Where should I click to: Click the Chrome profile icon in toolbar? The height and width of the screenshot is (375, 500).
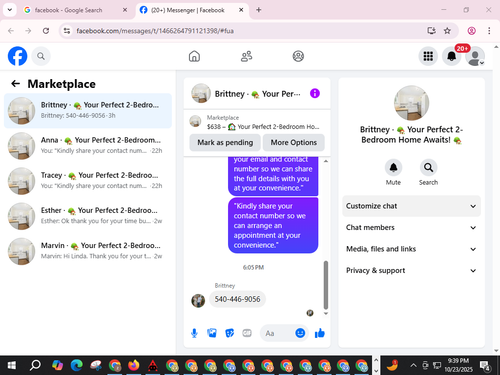(x=471, y=31)
